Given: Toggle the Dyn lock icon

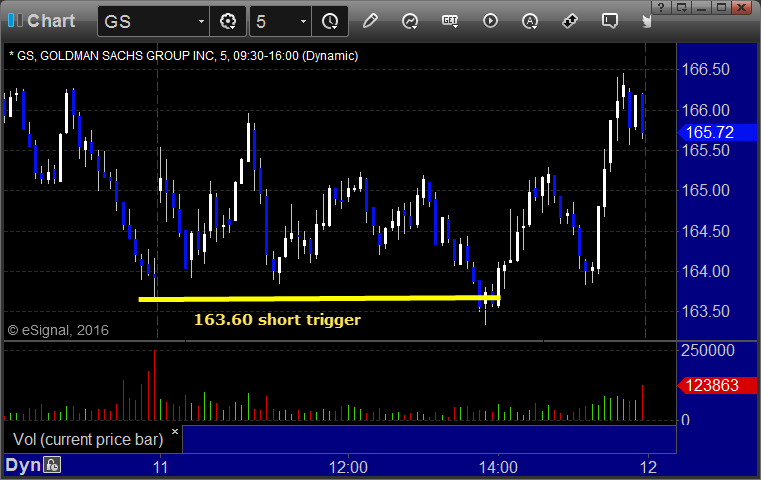Looking at the screenshot, I should 52,465.
